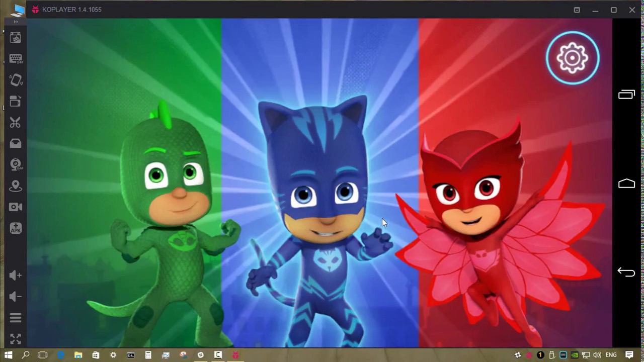Image resolution: width=644 pixels, height=362 pixels.
Task: Switch to KOPLAYER taskbar app
Action: 235,355
